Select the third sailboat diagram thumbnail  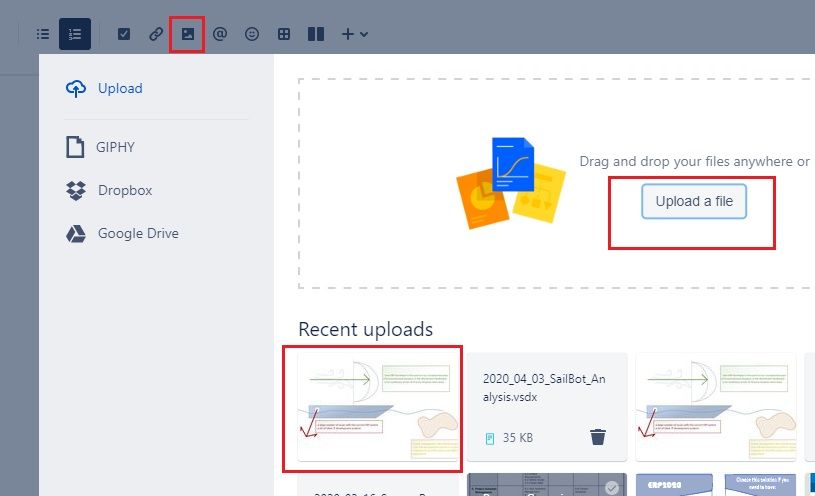(x=716, y=407)
